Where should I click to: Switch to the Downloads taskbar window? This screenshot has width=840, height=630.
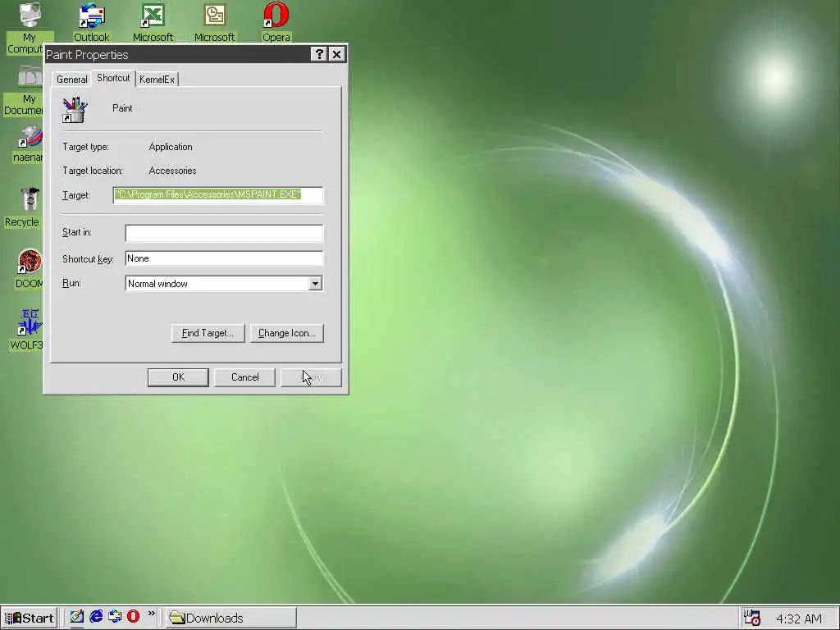point(231,618)
